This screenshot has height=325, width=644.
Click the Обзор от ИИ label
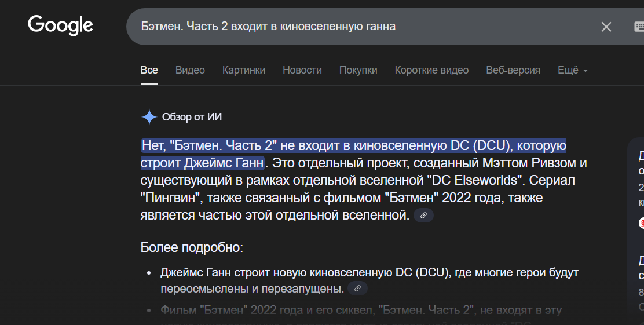(x=192, y=117)
